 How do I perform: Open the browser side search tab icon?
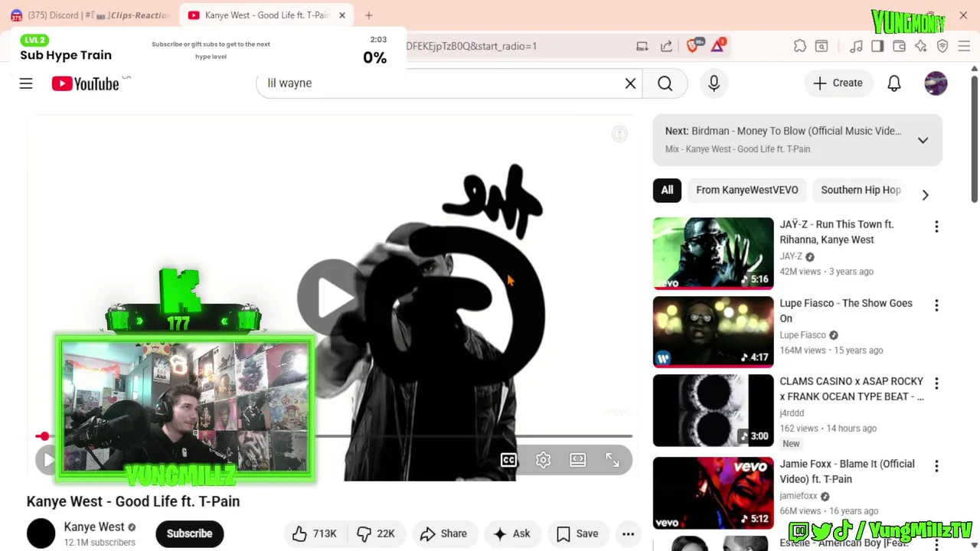click(822, 46)
